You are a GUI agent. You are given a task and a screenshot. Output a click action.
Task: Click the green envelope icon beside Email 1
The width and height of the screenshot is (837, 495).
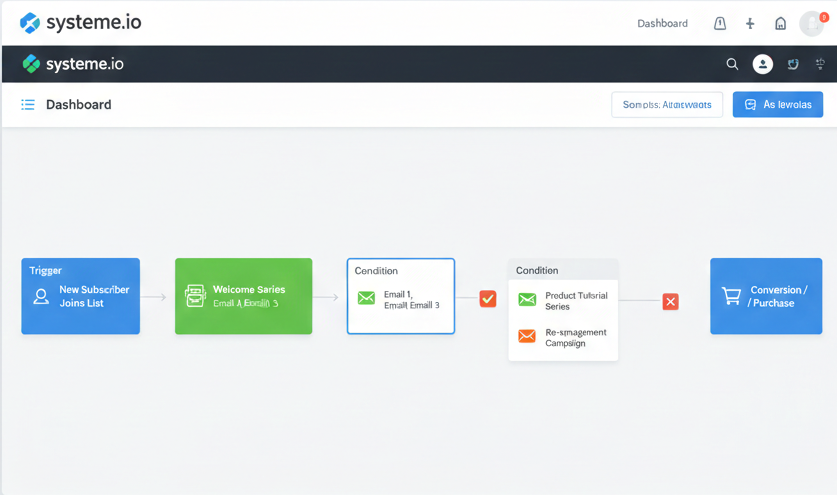pyautogui.click(x=366, y=298)
